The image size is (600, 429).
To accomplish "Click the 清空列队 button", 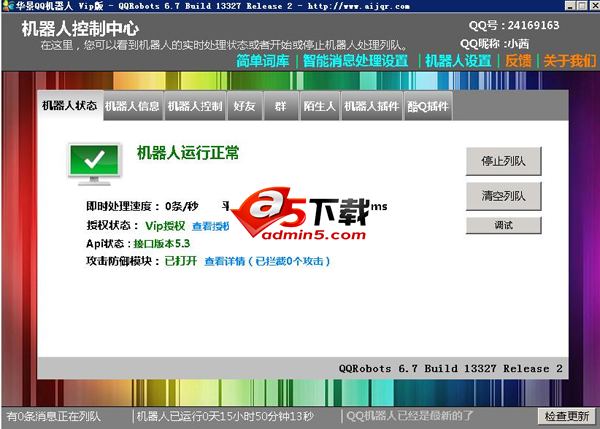I will tap(504, 196).
